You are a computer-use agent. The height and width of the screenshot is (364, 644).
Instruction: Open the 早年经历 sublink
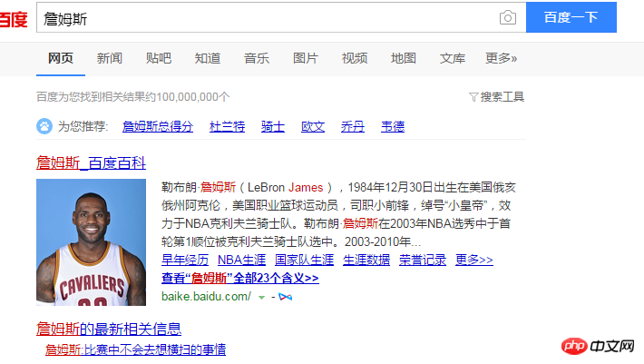coord(185,260)
